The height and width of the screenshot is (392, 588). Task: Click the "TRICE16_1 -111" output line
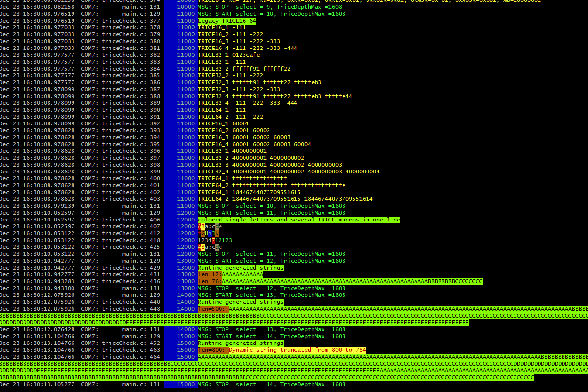click(x=222, y=27)
